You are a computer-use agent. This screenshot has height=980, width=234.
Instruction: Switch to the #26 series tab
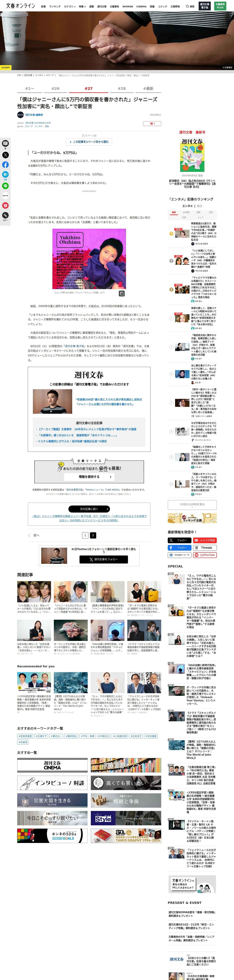click(x=56, y=89)
